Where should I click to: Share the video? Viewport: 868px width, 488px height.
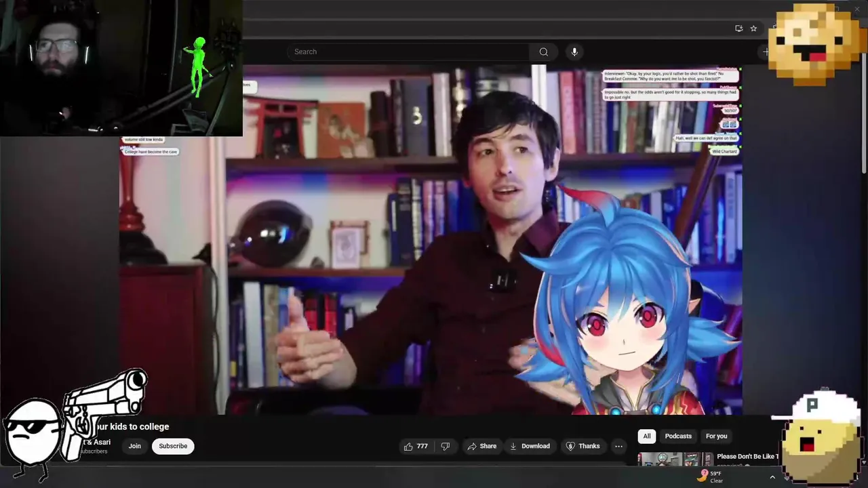click(481, 446)
